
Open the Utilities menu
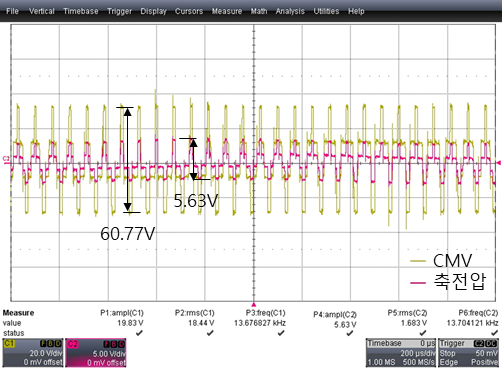click(326, 11)
